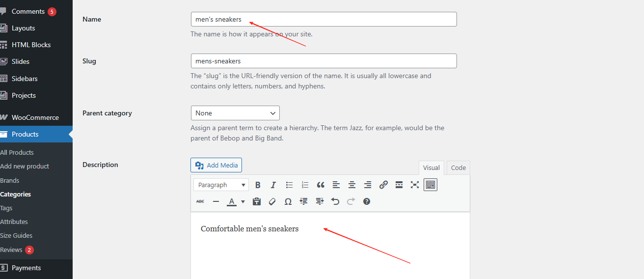Apply the text color swatch button

[231, 201]
